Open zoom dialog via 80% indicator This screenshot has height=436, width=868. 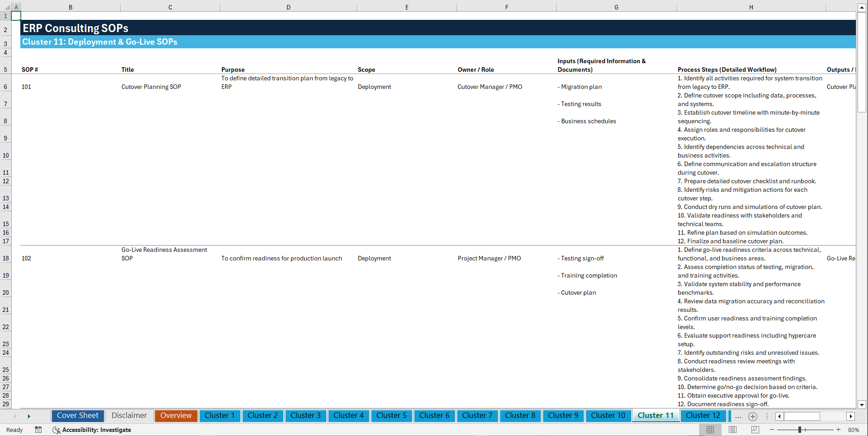[855, 429]
